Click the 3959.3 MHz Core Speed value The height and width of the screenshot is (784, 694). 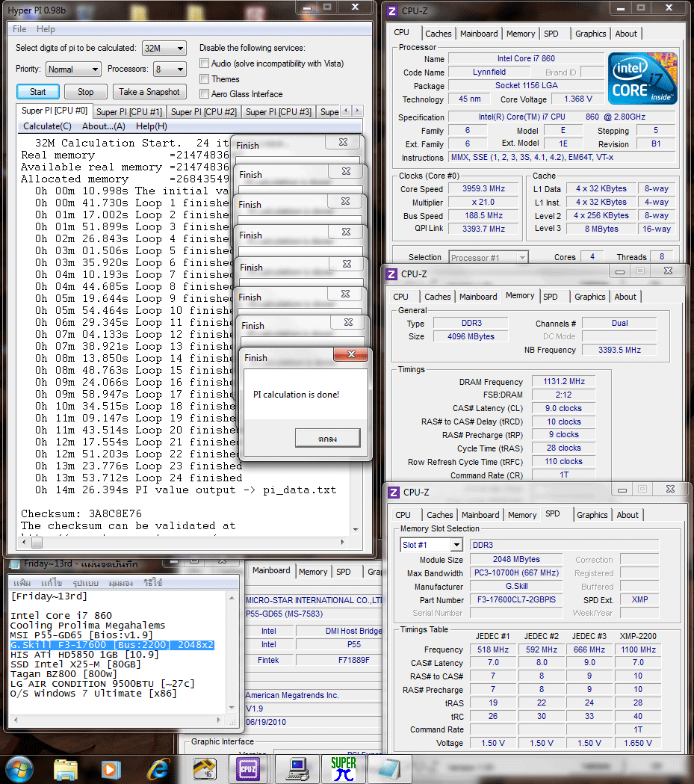[483, 189]
